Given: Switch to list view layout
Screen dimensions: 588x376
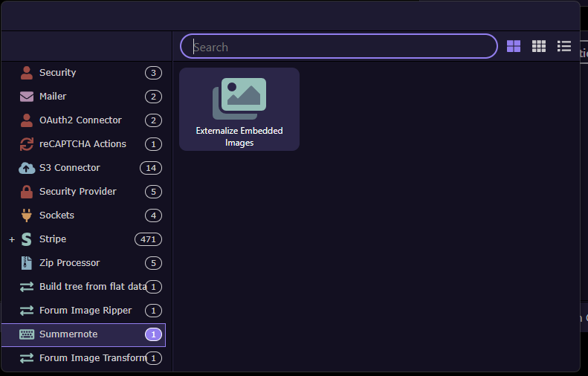Looking at the screenshot, I should (564, 47).
